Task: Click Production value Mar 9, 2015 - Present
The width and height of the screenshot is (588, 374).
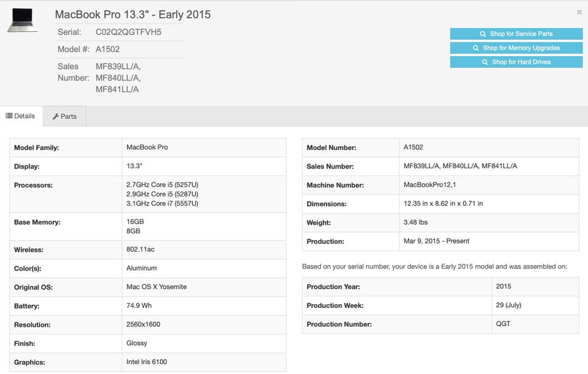Action: coord(437,241)
